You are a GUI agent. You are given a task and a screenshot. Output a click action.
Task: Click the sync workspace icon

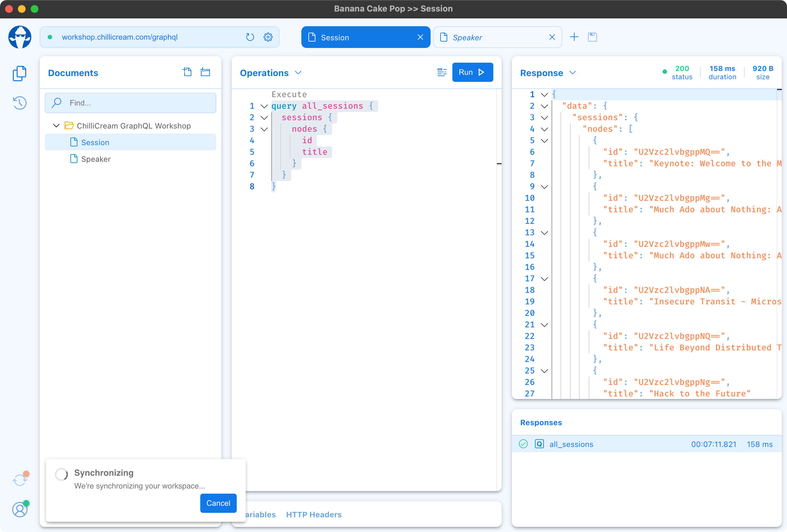click(20, 480)
